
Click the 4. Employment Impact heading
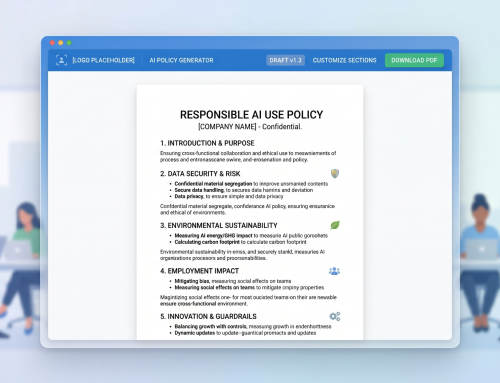tap(199, 271)
